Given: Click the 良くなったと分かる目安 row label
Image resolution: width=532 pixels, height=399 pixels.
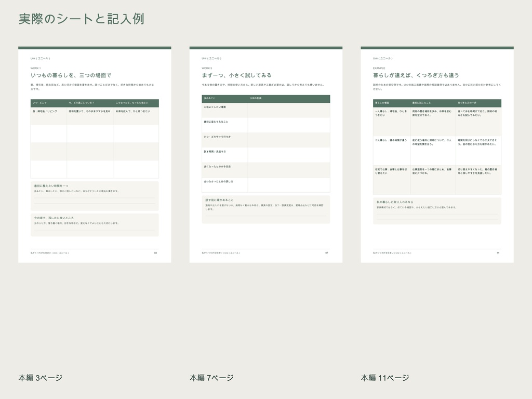Looking at the screenshot, I should [x=217, y=167].
